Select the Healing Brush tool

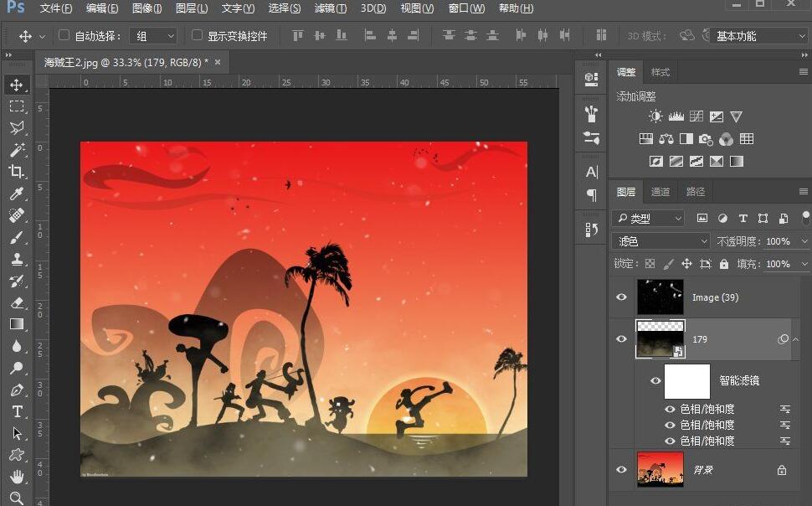click(17, 215)
